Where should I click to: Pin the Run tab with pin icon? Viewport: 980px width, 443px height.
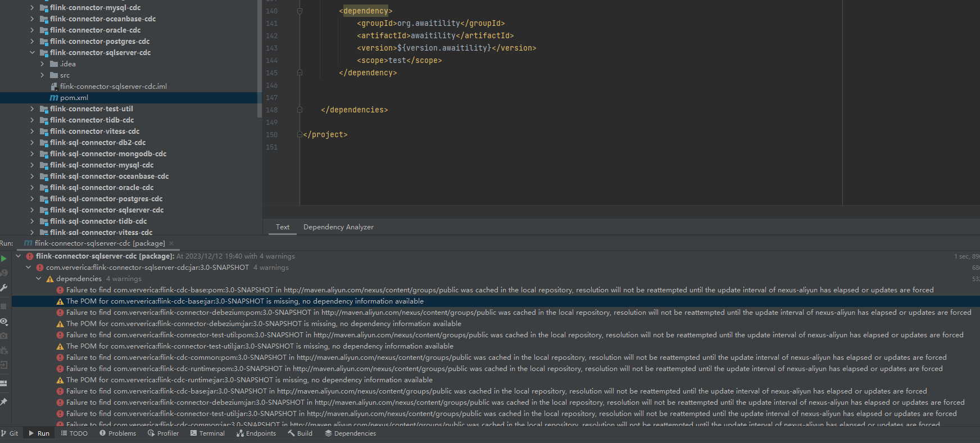point(3,402)
